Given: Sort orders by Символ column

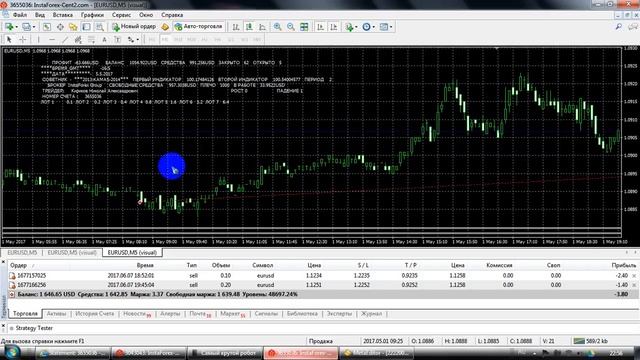Looking at the screenshot, I should click(x=262, y=265).
